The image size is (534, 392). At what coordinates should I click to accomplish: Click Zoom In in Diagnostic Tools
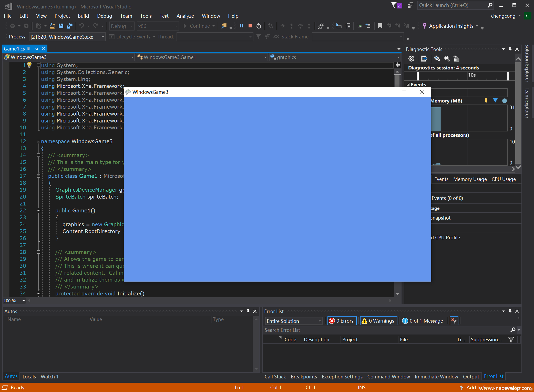tap(437, 59)
